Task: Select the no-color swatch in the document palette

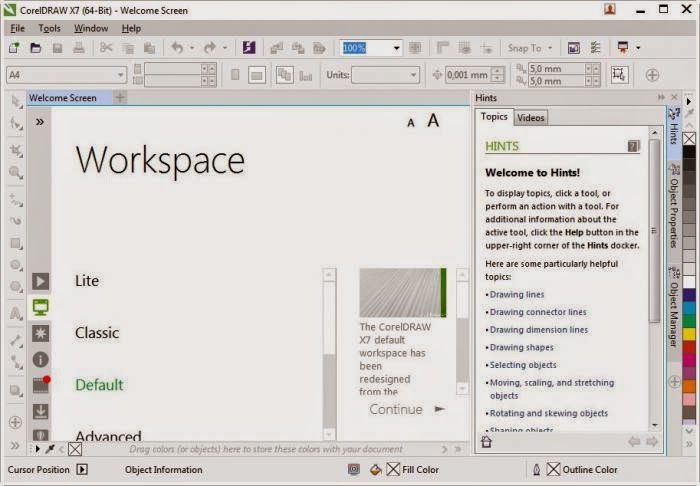Action: (x=75, y=449)
